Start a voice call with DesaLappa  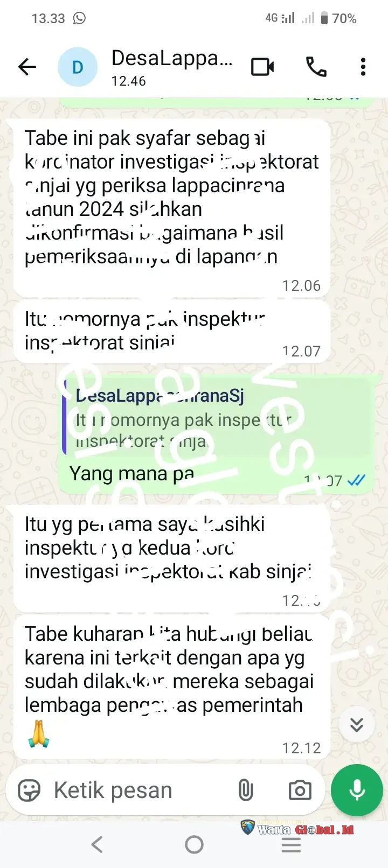[x=316, y=67]
